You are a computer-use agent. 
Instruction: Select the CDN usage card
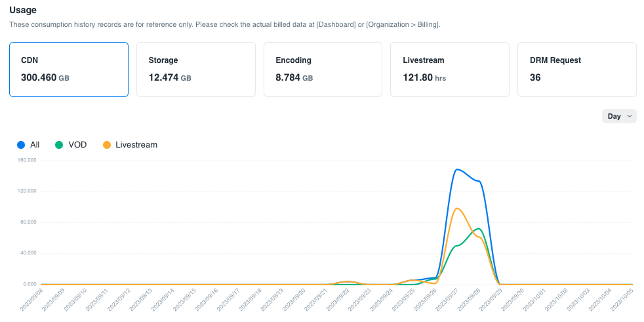pyautogui.click(x=68, y=70)
